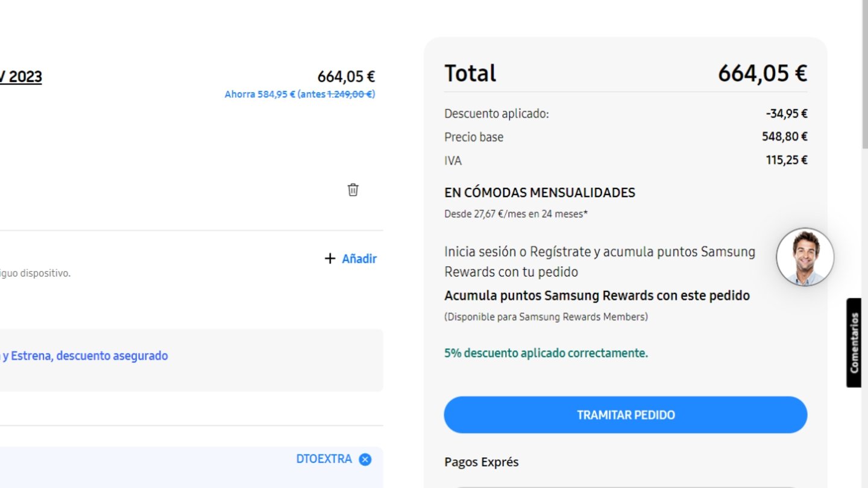
Task: Open the product title ending in 2023
Action: pos(21,77)
